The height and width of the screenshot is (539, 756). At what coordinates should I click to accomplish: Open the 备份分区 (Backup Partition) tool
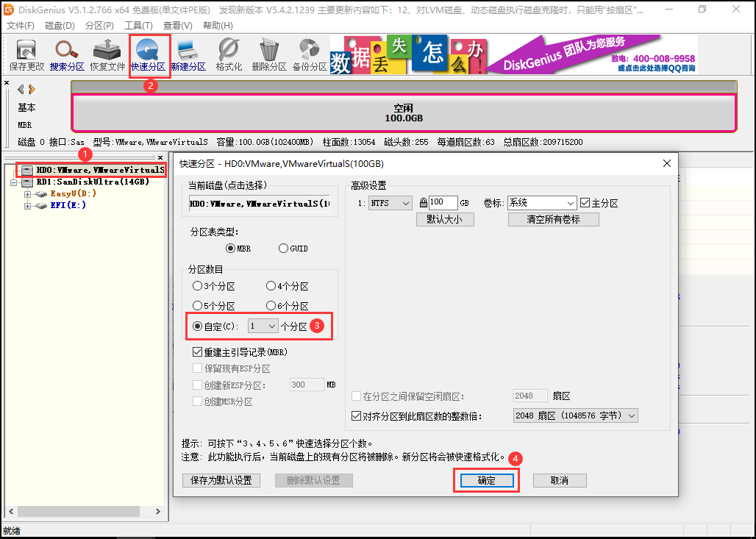[310, 55]
